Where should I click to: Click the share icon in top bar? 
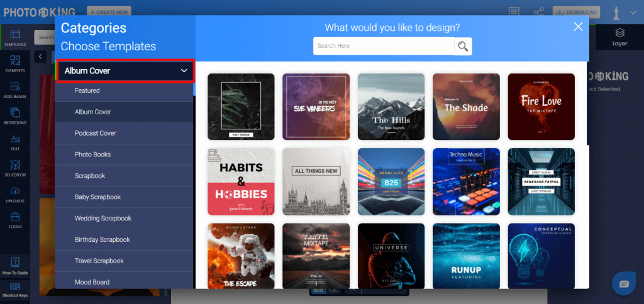[x=538, y=13]
